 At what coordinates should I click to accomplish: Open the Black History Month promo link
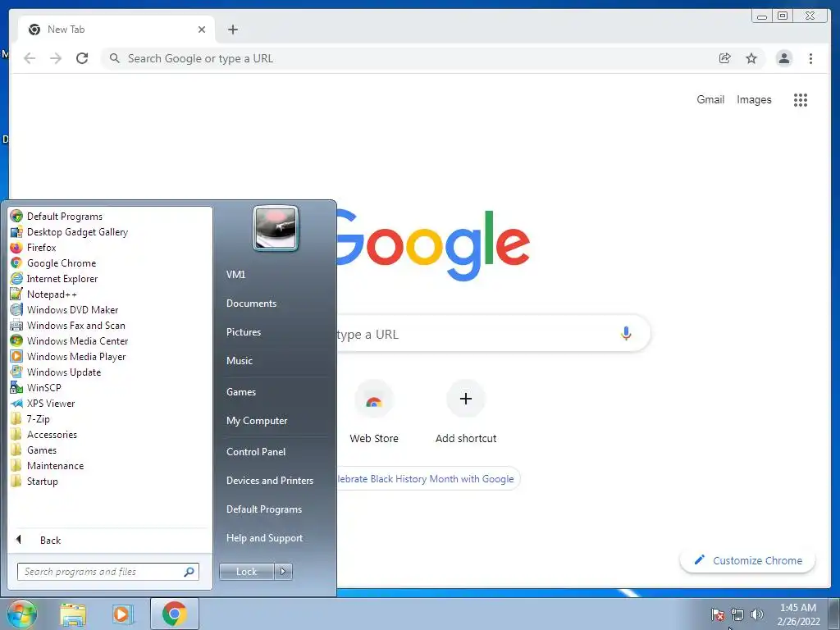[427, 479]
